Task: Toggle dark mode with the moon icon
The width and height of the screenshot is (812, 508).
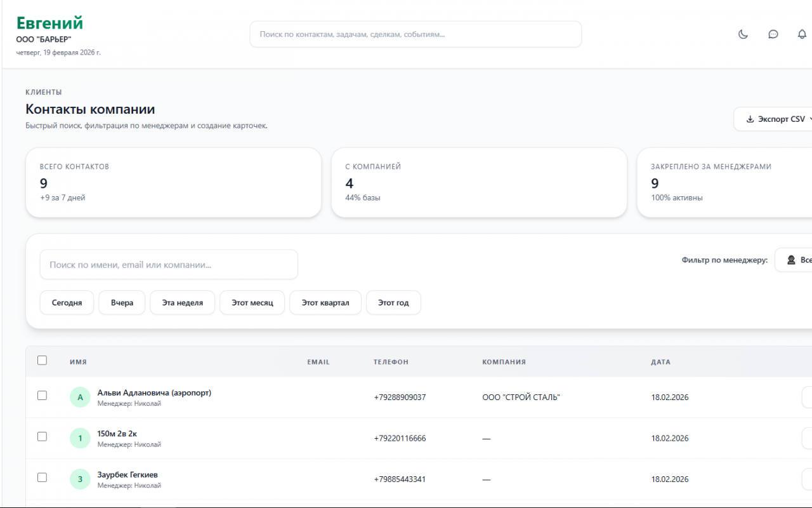Action: [743, 34]
